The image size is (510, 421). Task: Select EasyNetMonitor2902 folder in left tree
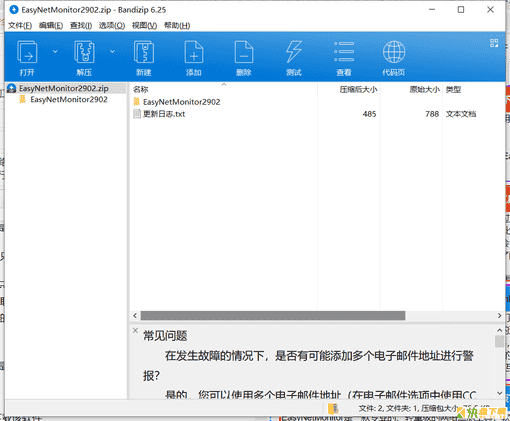69,99
